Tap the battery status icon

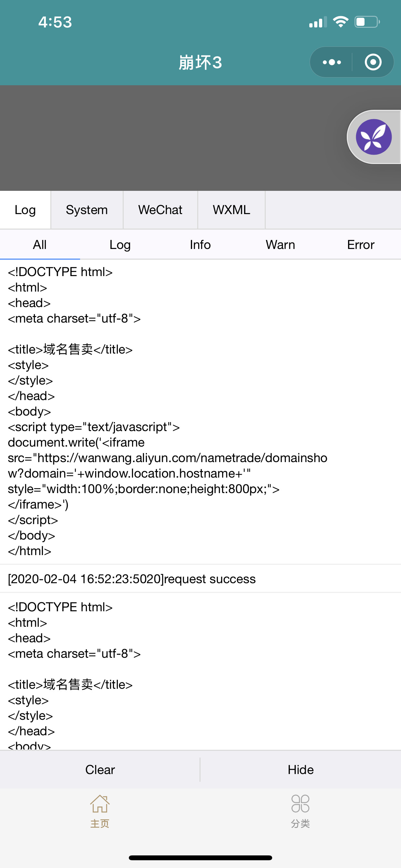367,22
